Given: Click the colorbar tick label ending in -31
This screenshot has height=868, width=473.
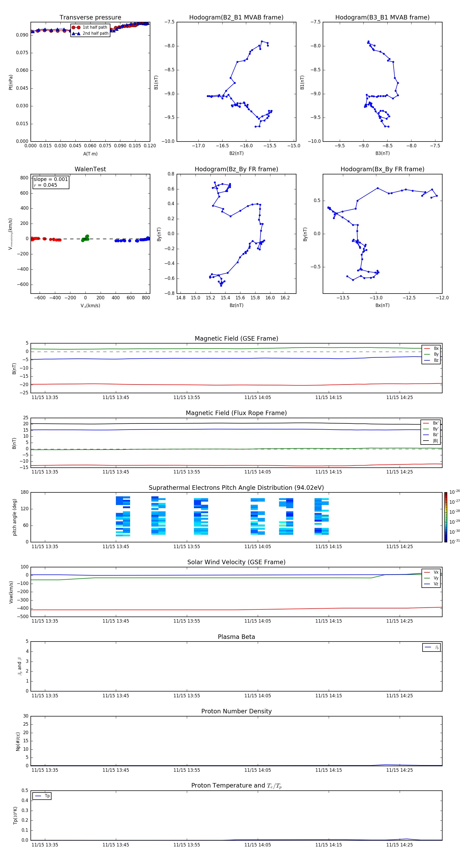Looking at the screenshot, I should coord(455,542).
